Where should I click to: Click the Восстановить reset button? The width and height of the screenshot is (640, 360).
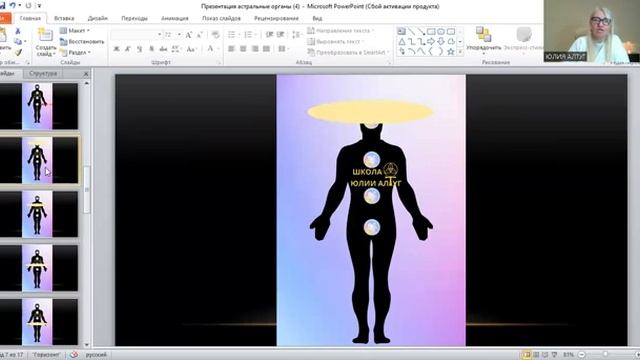[x=82, y=42]
